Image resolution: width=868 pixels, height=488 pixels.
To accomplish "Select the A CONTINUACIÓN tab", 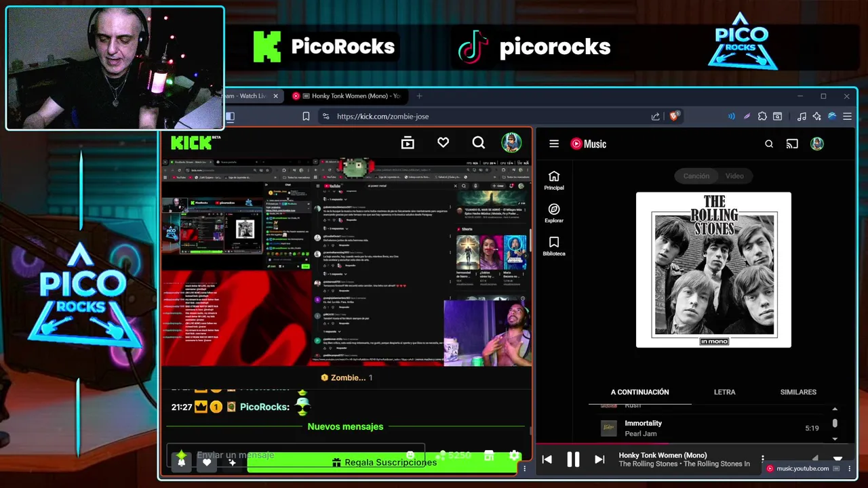I will click(639, 392).
